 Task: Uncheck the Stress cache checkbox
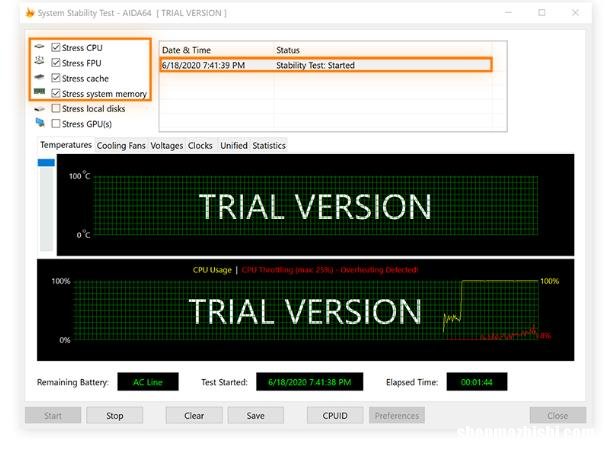click(x=56, y=78)
